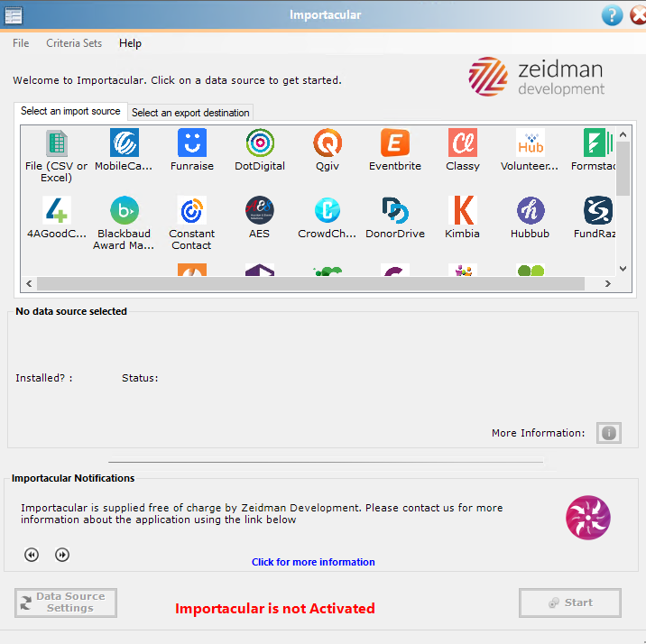
Task: Choose the CrowdChange data source icon
Action: point(328,217)
